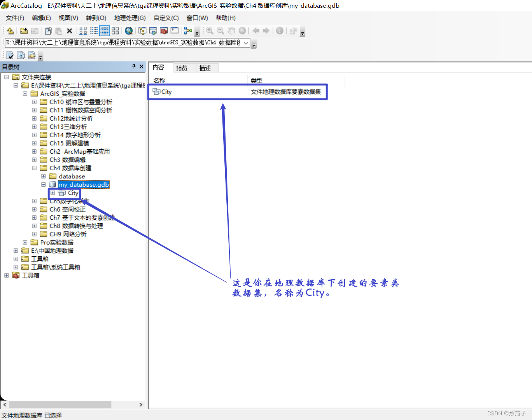Image resolution: width=532 pixels, height=420 pixels.
Task: Expand the Pro实验数据 folder
Action: (x=25, y=242)
